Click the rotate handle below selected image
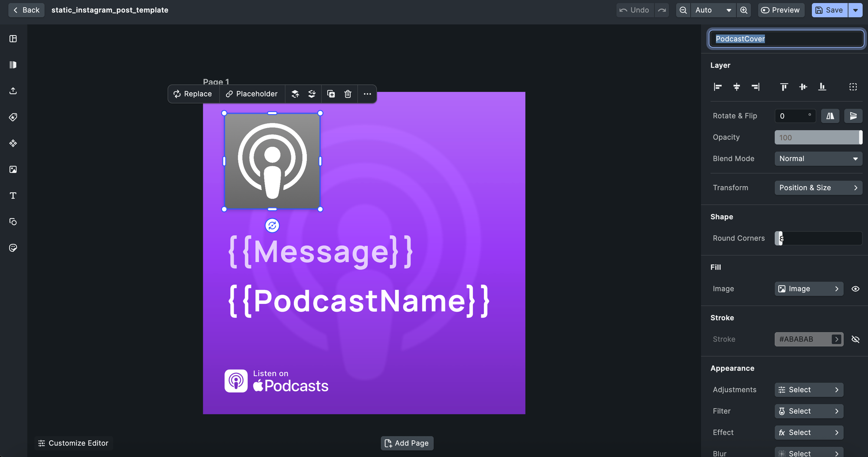Viewport: 868px width, 457px height. 272,225
